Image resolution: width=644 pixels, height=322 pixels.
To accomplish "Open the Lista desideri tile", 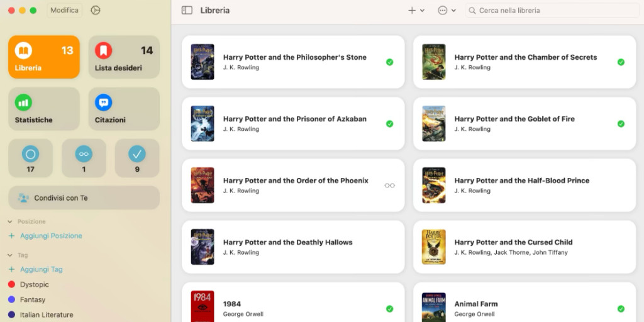I will click(124, 57).
